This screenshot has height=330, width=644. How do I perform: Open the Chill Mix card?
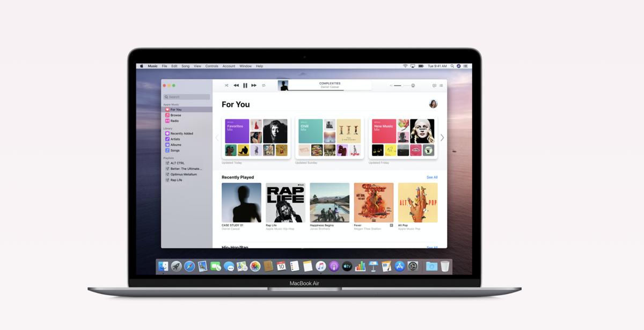pos(330,138)
